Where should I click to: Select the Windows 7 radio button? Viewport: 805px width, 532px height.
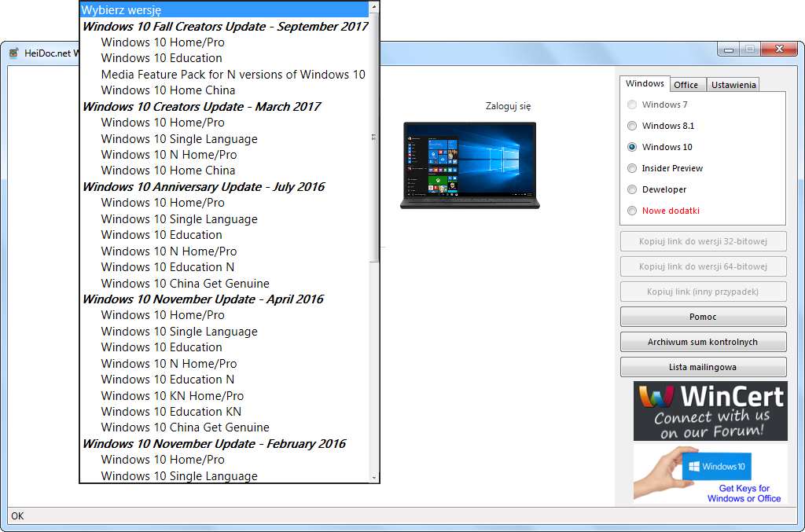(632, 105)
